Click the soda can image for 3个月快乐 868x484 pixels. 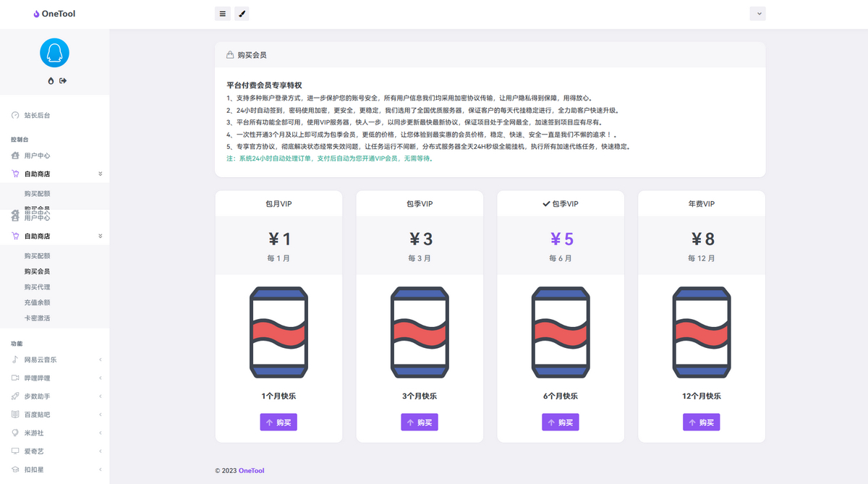click(x=420, y=332)
